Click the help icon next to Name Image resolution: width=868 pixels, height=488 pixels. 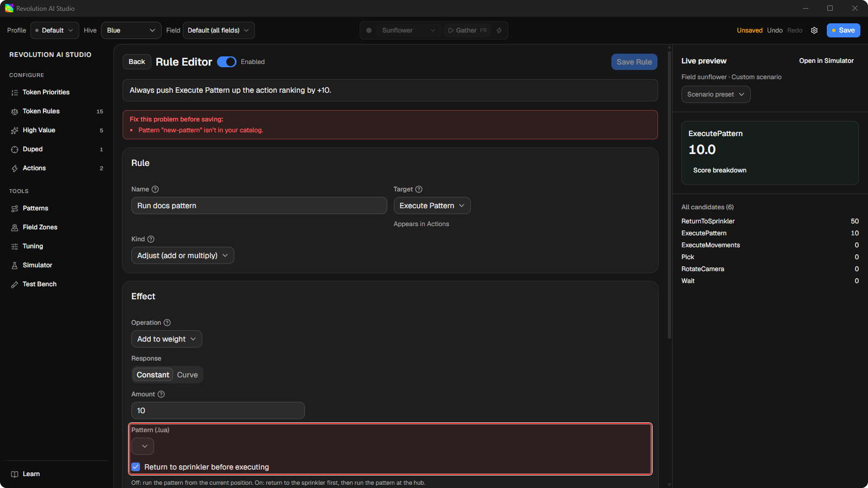pos(155,189)
